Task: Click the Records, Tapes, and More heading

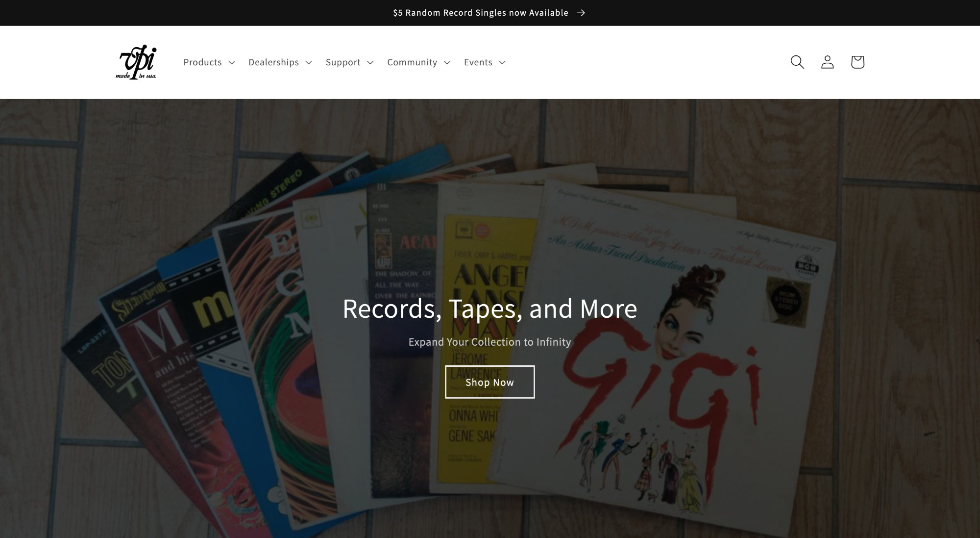Action: point(490,308)
